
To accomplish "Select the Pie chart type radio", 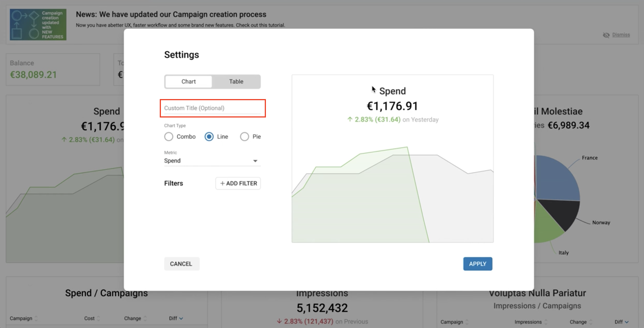I will tap(244, 137).
